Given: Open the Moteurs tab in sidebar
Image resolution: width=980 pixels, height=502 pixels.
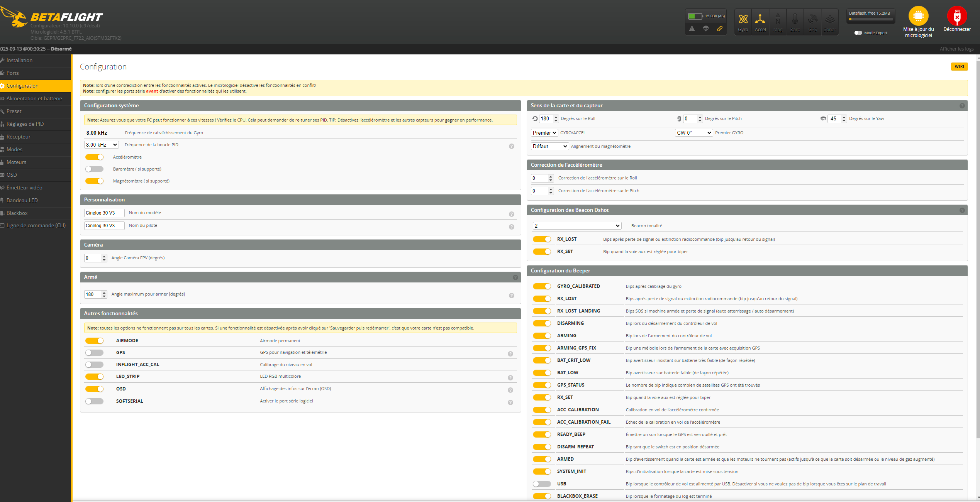Looking at the screenshot, I should point(16,162).
